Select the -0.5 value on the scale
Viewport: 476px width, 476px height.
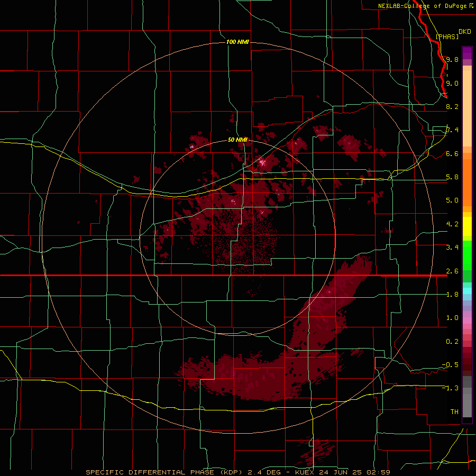(x=450, y=365)
